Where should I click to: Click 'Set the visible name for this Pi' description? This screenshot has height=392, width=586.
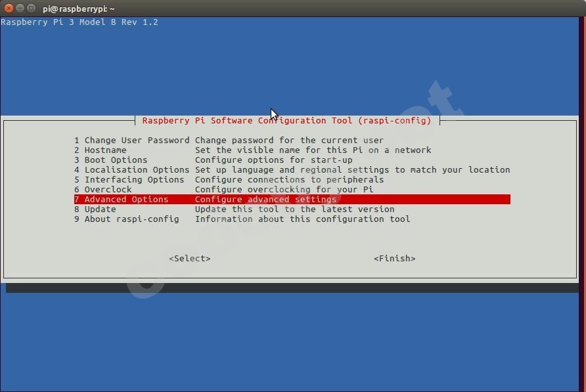pyautogui.click(x=313, y=150)
